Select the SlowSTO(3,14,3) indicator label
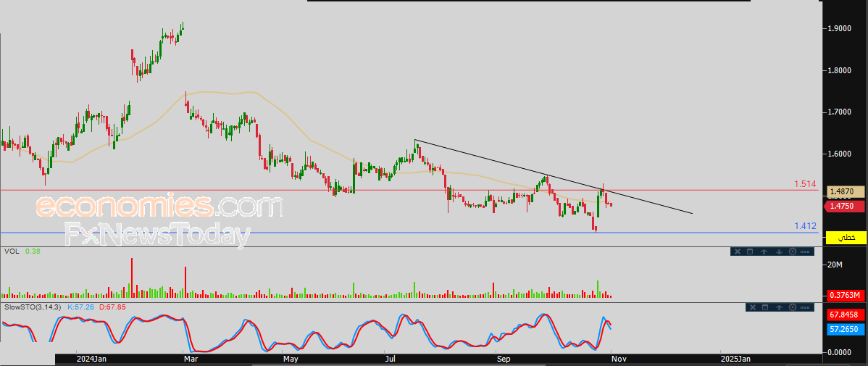Viewport: 868px width, 366px height. coord(34,306)
